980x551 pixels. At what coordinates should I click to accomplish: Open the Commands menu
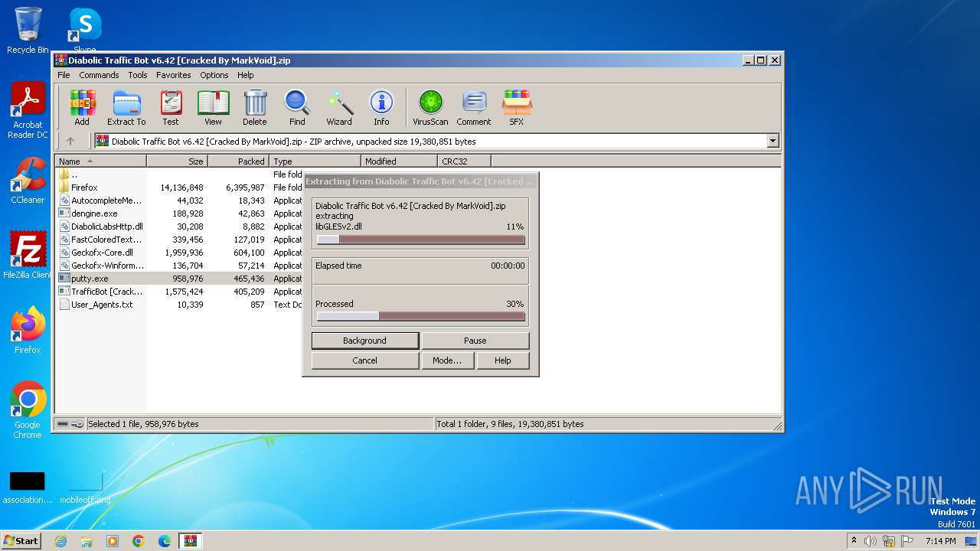99,75
